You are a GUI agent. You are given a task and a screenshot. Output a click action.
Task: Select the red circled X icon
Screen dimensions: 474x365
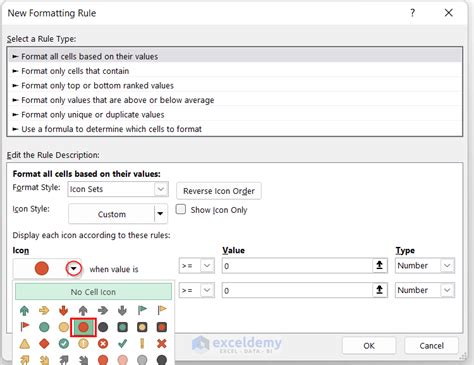(103, 343)
